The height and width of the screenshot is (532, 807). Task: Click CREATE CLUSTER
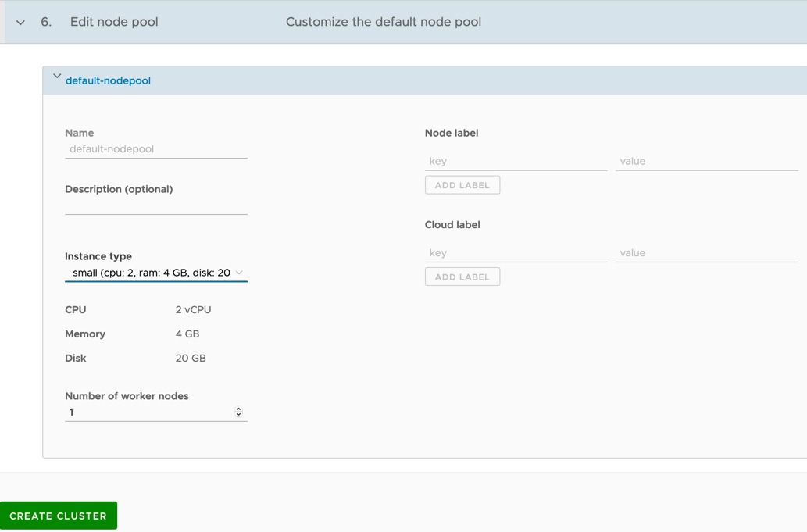58,516
